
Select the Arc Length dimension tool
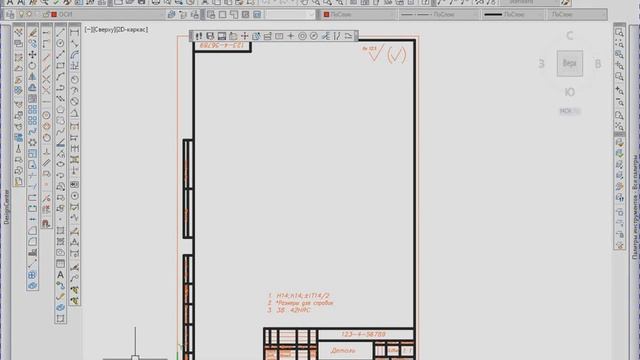74,54
